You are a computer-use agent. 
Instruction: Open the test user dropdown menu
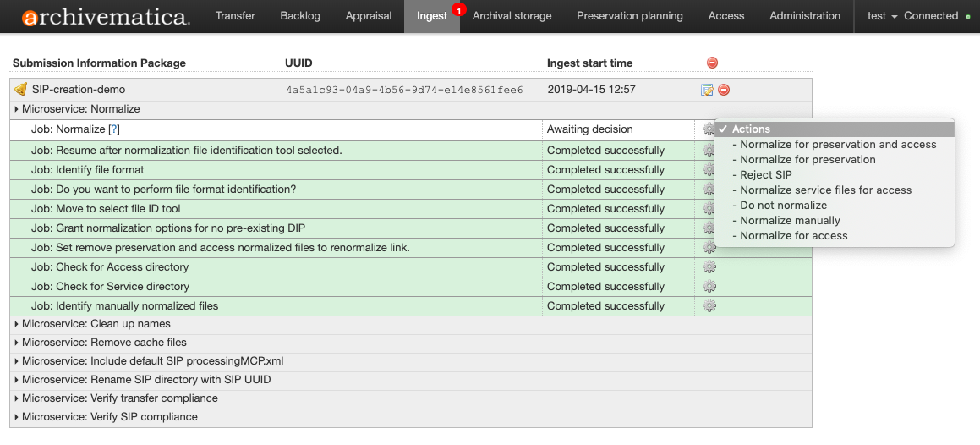(881, 16)
